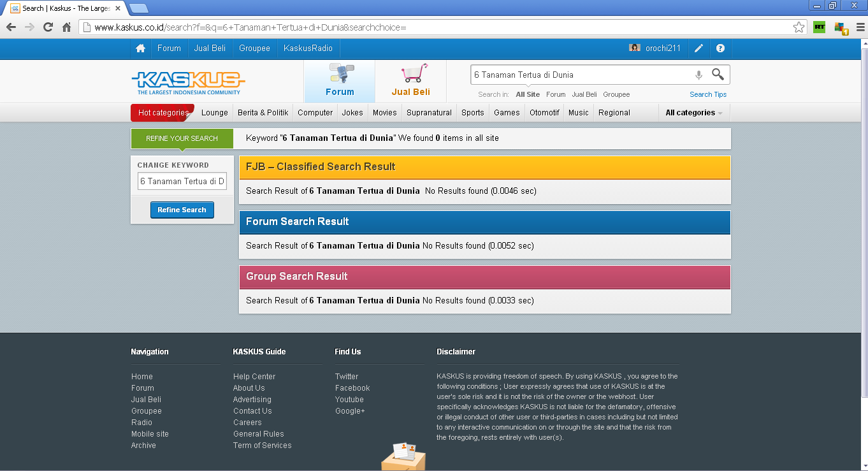868x471 pixels.
Task: Click the KASKUS logo
Action: (x=188, y=82)
